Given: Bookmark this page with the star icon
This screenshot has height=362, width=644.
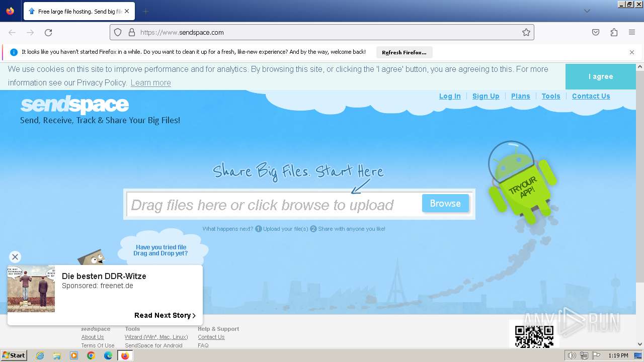Looking at the screenshot, I should pos(526,32).
